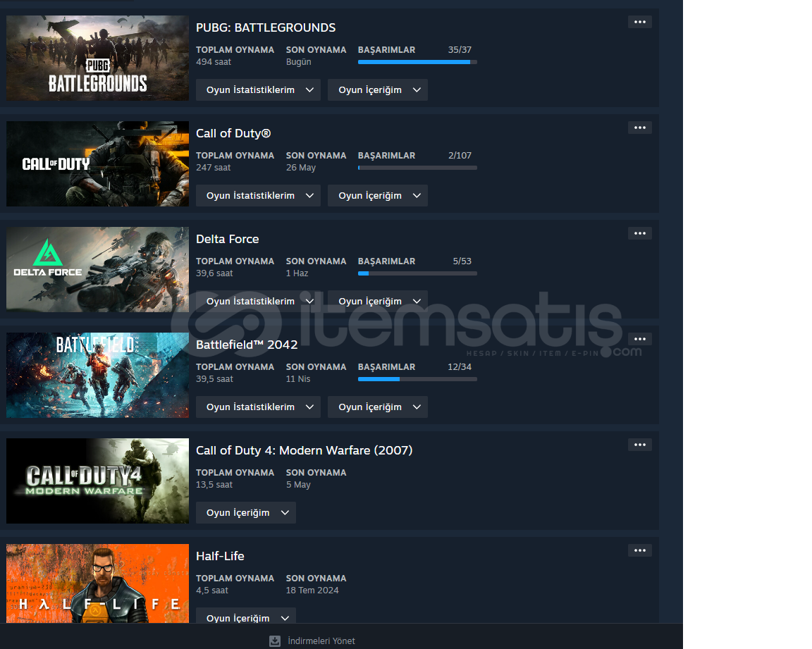Click the '12/34' achievements count
The image size is (812, 649).
click(x=460, y=366)
